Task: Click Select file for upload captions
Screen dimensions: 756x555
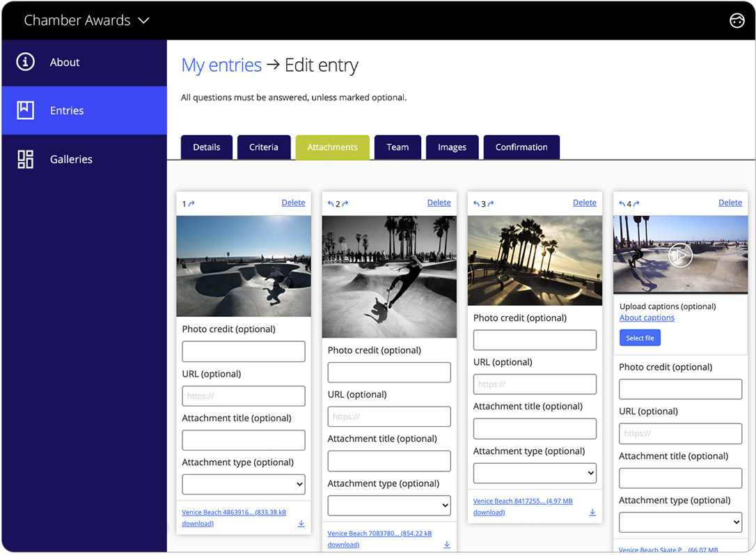Action: tap(640, 337)
